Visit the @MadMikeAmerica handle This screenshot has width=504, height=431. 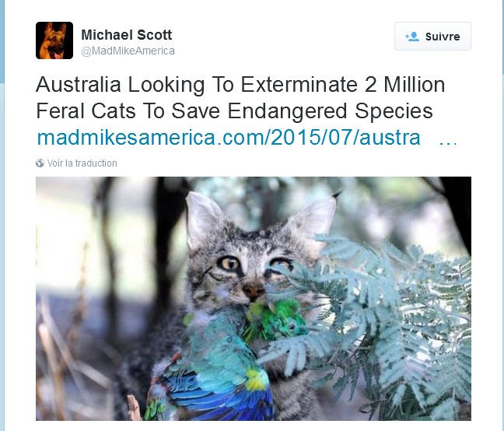click(128, 51)
